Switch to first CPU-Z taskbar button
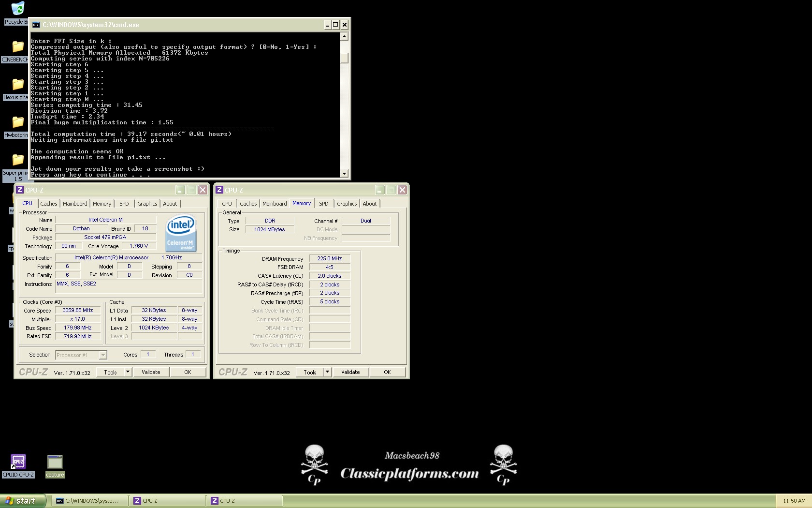 [167, 501]
